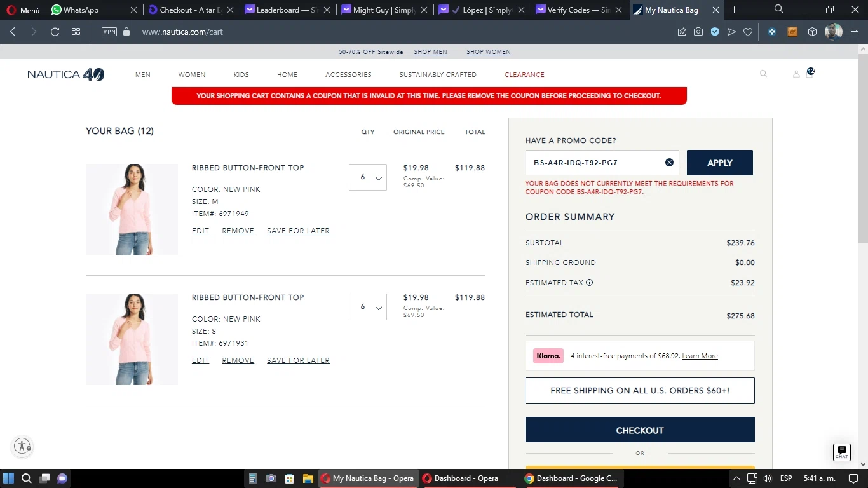This screenshot has height=488, width=868.
Task: Open Windows Start menu
Action: pyautogui.click(x=9, y=478)
